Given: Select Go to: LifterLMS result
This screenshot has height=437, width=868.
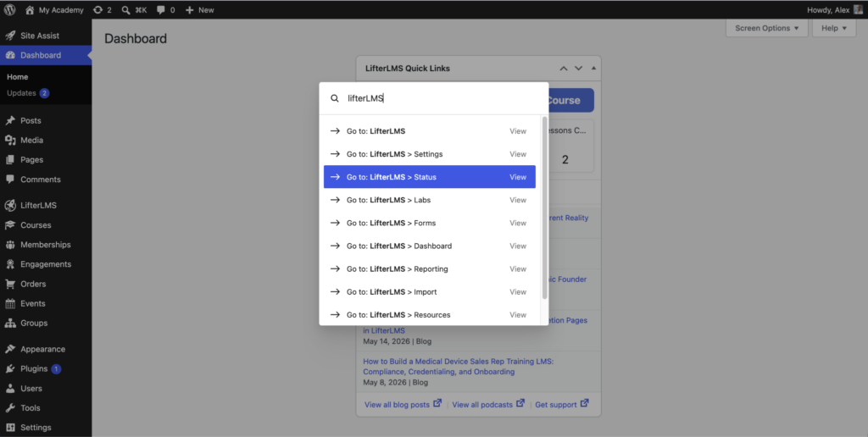Looking at the screenshot, I should [x=430, y=131].
